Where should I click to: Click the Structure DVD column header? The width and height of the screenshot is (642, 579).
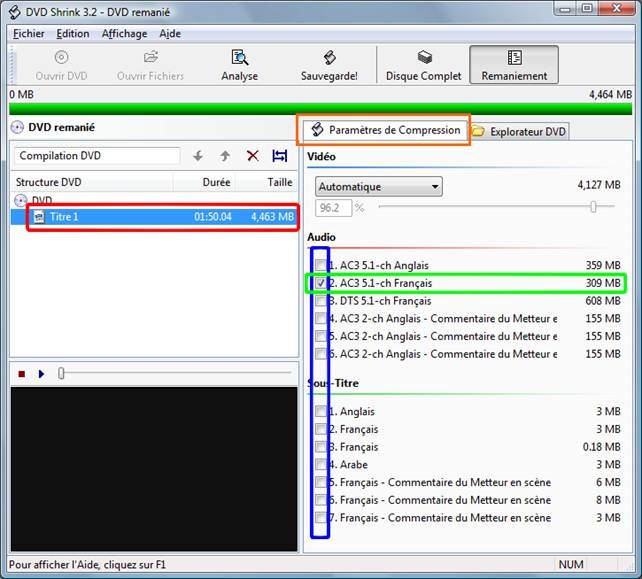coord(92,182)
